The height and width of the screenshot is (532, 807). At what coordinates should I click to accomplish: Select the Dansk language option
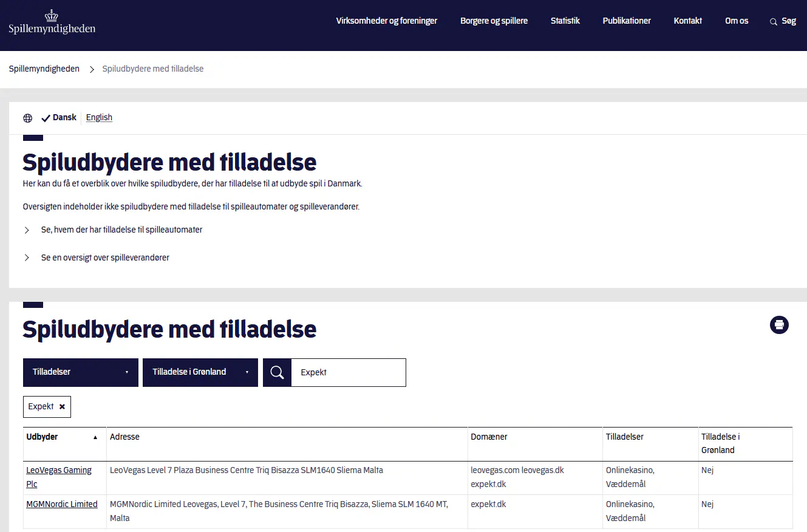tap(59, 118)
